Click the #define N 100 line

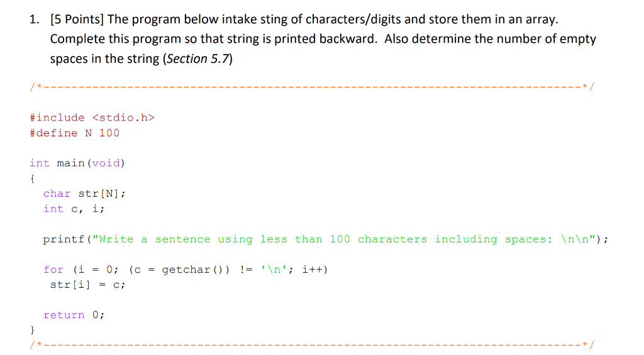pyautogui.click(x=74, y=133)
